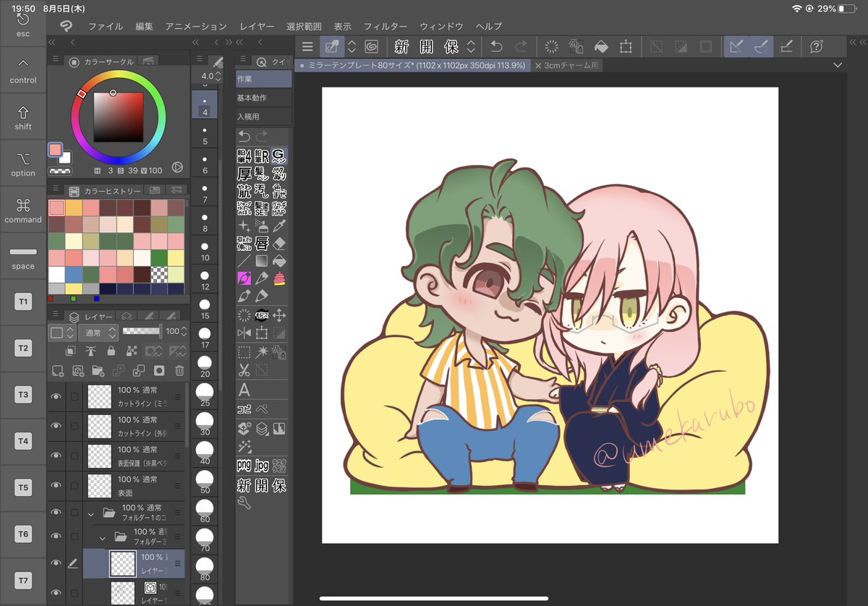
Task: Click the layer mask creation icon
Action: coord(159,370)
